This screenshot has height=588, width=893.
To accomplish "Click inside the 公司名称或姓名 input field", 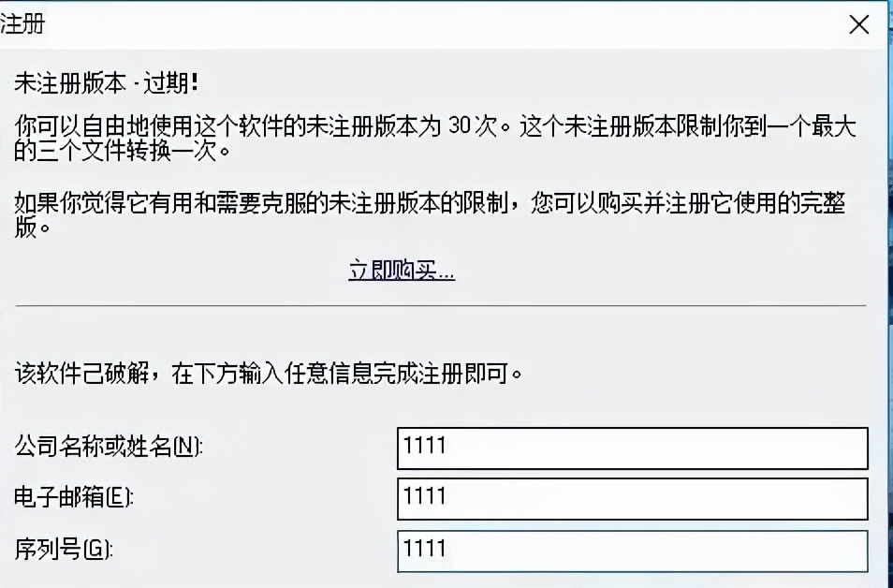I will click(x=632, y=448).
